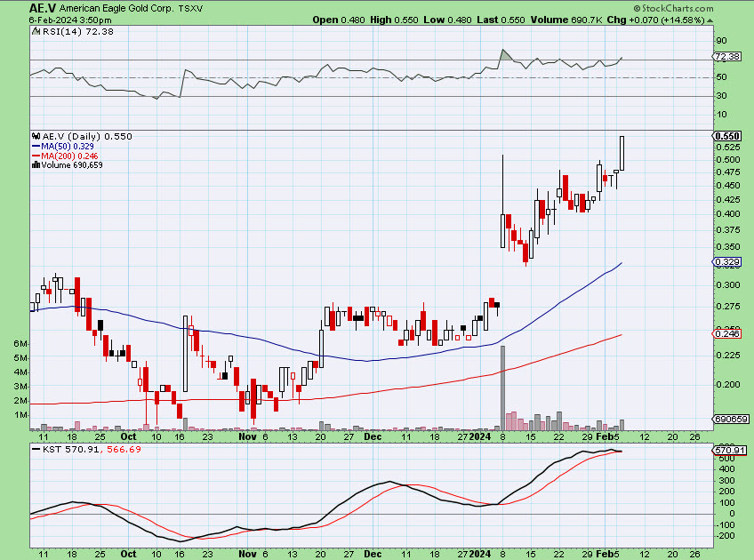754x560 pixels.
Task: Click the 2024 label below the KST panel
Action: click(480, 554)
